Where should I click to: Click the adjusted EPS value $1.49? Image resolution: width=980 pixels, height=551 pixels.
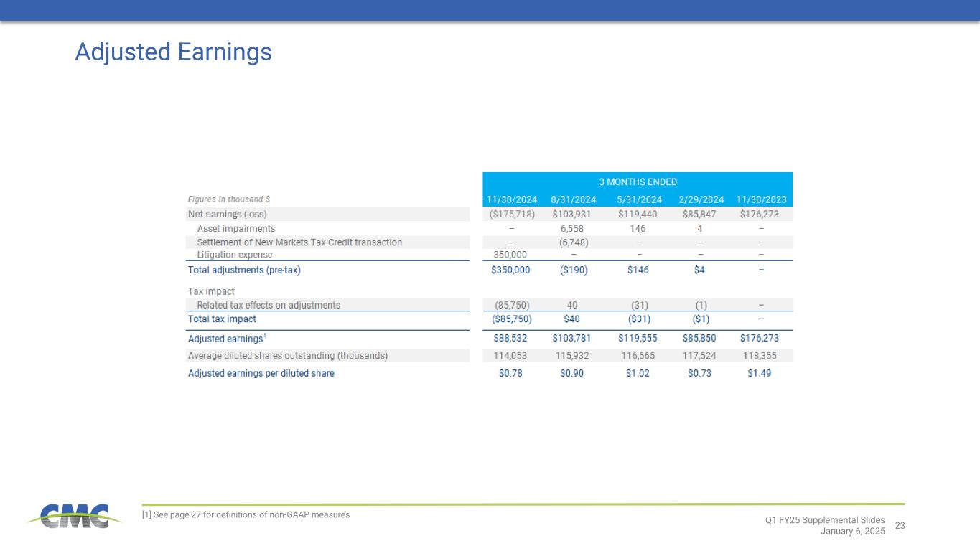click(760, 373)
